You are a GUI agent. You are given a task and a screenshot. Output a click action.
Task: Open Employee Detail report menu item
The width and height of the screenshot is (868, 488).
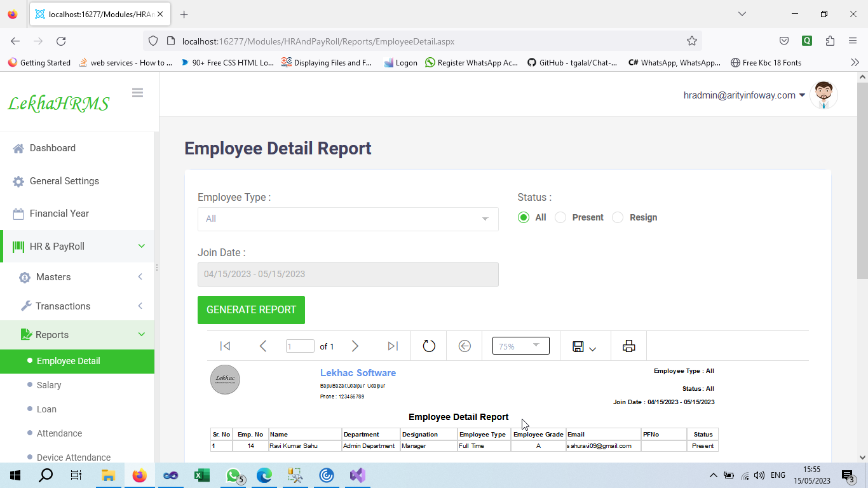tap(77, 361)
